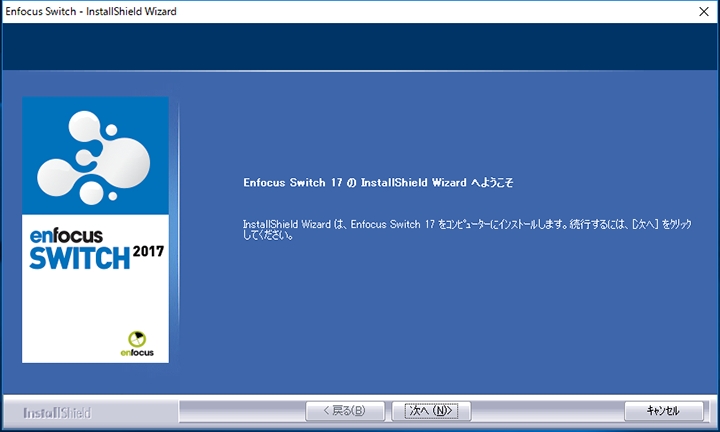The image size is (720, 432).
Task: Click the window title 'Enfocus Switch - InstallShield Wizard'
Action: tap(91, 11)
